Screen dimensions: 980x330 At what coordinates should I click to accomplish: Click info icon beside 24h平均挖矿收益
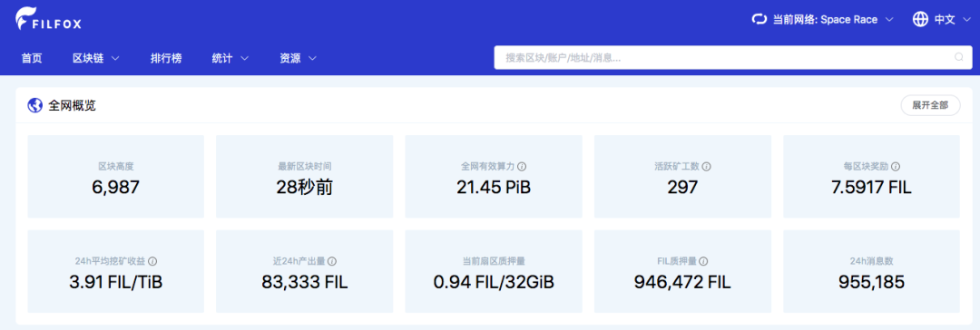click(152, 261)
